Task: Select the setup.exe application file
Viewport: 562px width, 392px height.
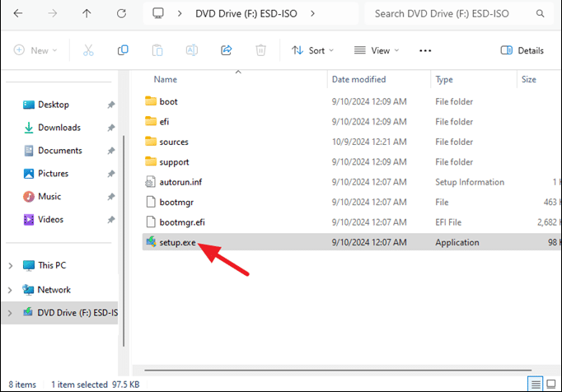Action: 177,243
